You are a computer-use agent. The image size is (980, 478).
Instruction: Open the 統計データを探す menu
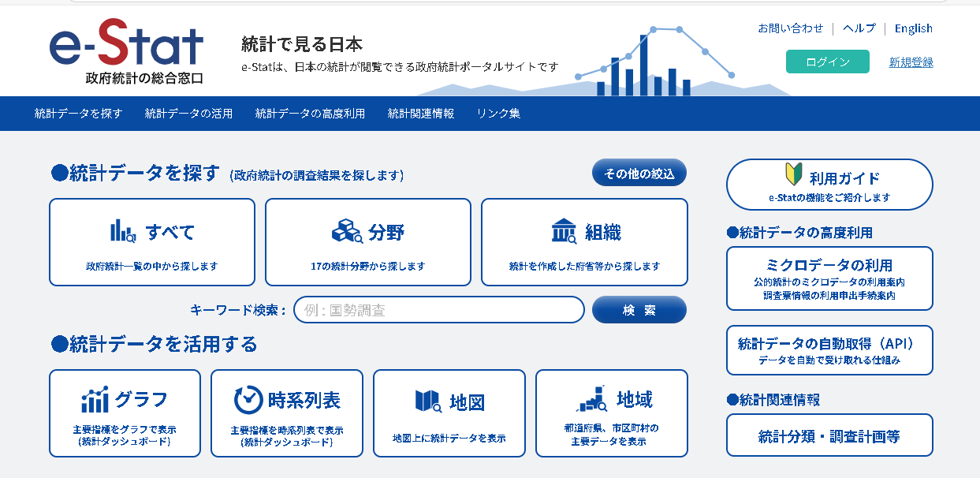point(79,114)
